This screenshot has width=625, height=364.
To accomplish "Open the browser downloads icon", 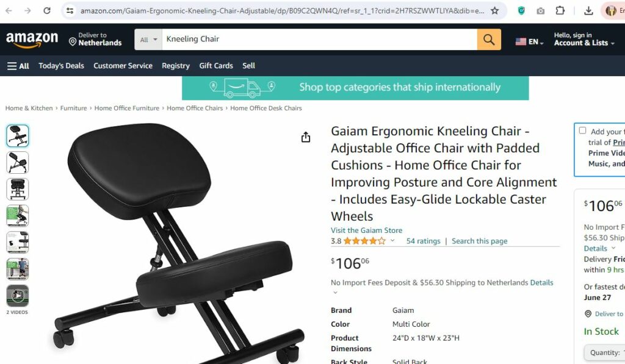I will (x=588, y=11).
